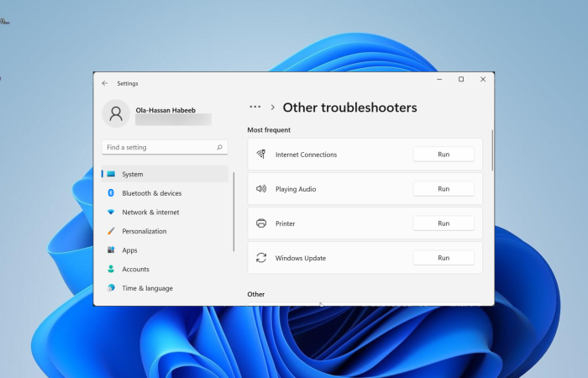588x378 pixels.
Task: Open Time & language settings
Action: (x=165, y=288)
